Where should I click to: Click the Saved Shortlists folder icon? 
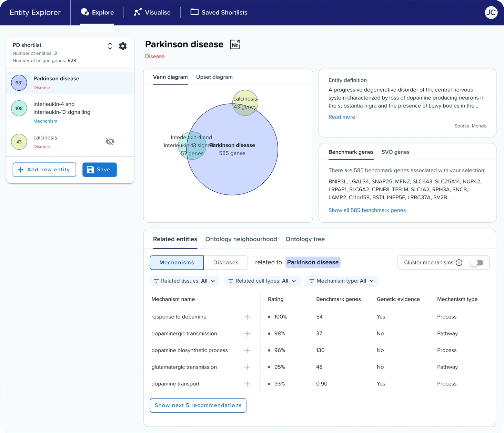click(194, 12)
